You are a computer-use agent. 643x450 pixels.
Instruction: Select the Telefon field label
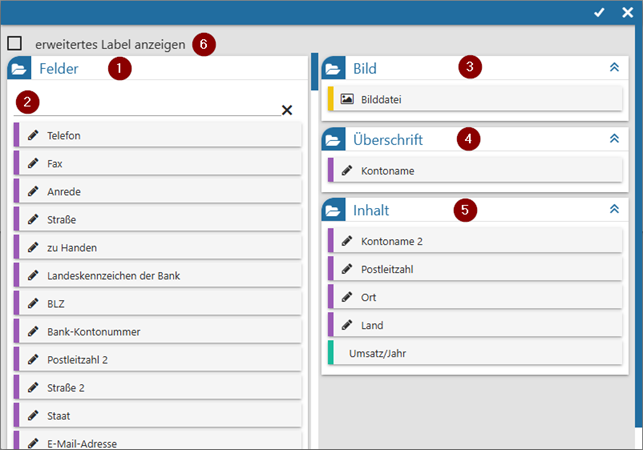coord(64,135)
